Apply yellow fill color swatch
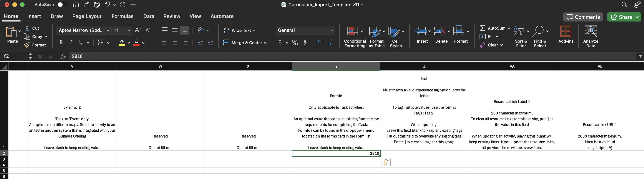Viewport: 644px width, 179px height. coord(122,43)
